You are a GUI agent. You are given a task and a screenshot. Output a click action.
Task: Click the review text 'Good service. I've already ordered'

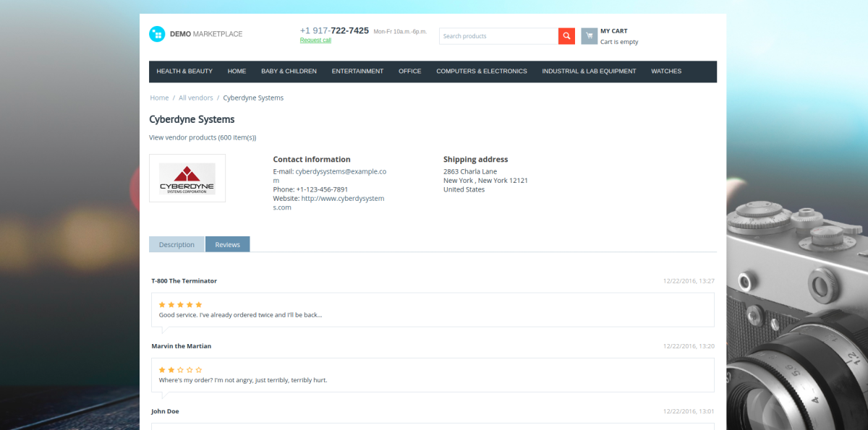240,314
